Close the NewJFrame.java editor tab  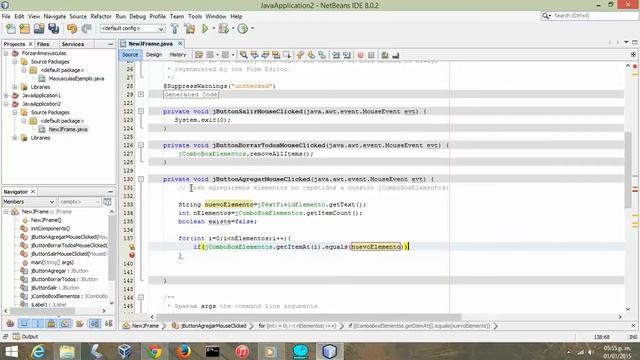point(180,43)
